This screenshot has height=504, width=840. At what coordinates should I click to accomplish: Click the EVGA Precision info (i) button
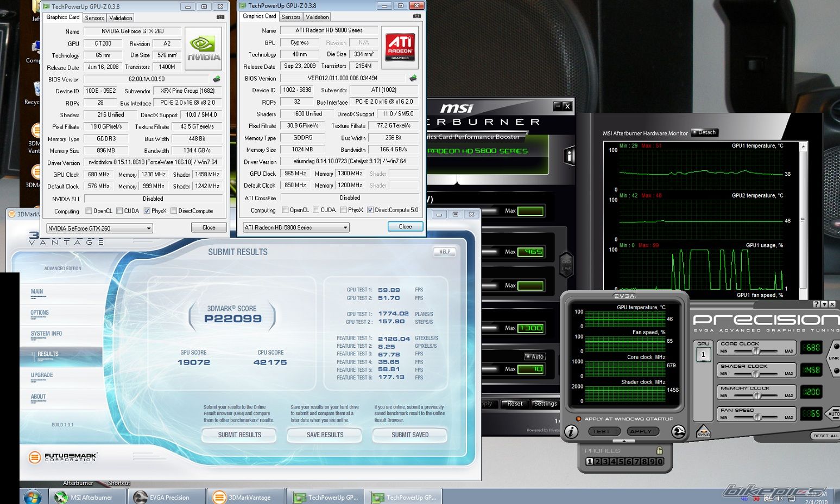click(571, 432)
